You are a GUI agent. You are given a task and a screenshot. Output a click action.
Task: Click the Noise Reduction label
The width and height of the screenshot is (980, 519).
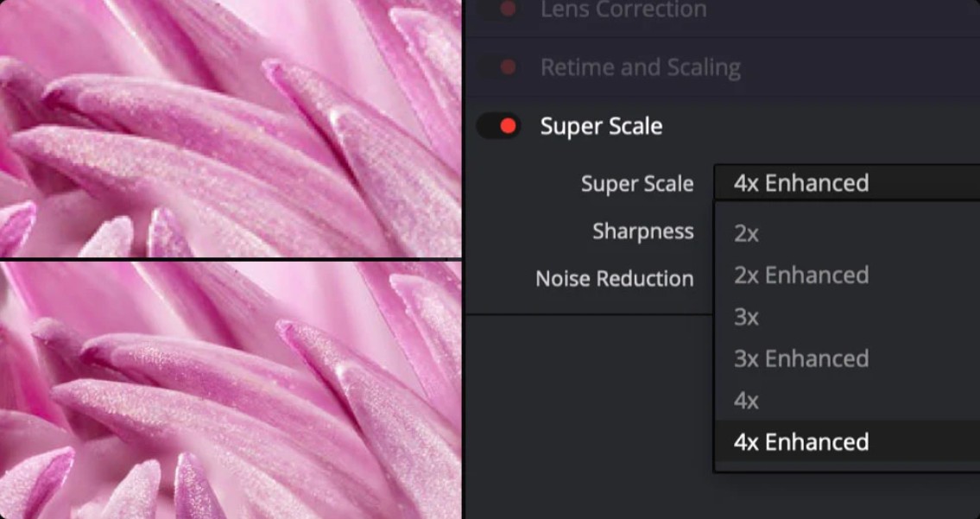(614, 279)
